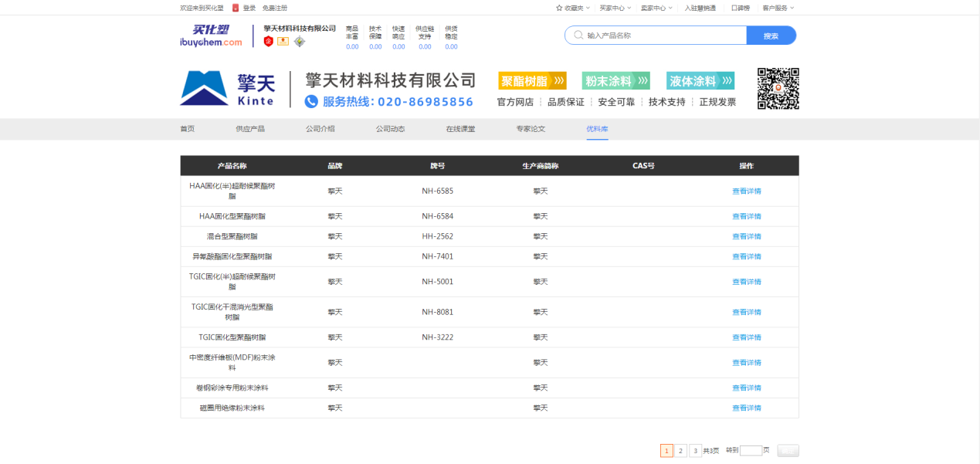Screen dimensions: 980x464
Task: Click the blue phone hotline icon
Action: tap(311, 101)
